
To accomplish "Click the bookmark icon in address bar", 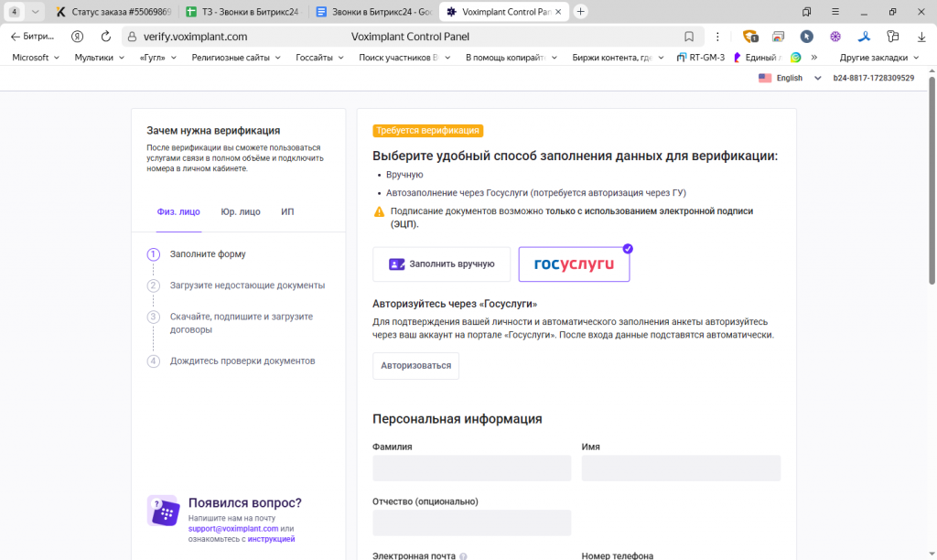I will [x=688, y=37].
